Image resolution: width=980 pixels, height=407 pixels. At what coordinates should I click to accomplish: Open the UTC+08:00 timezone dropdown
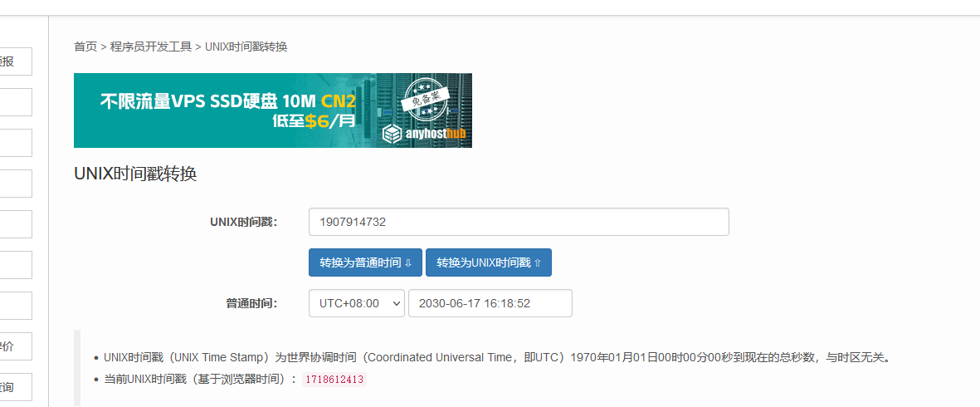tap(357, 303)
